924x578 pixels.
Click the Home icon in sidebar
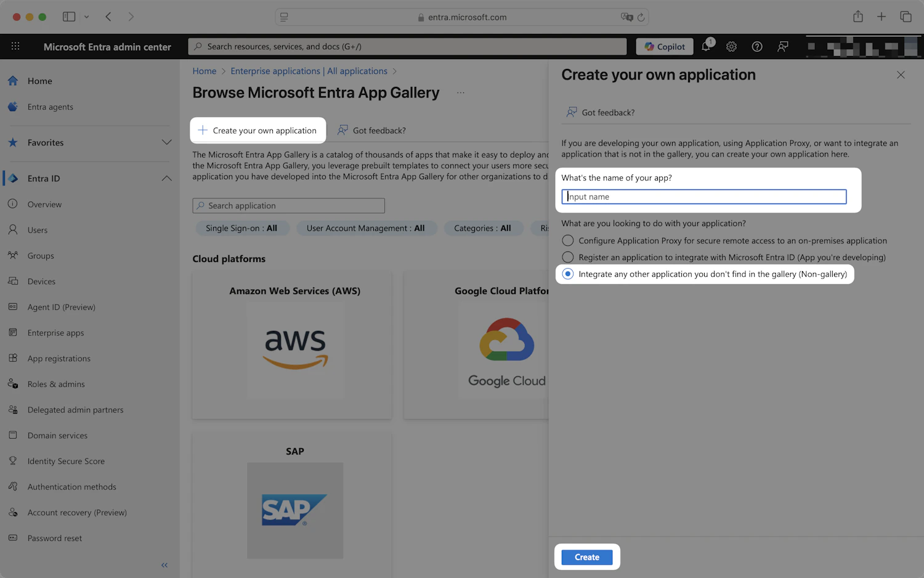13,81
